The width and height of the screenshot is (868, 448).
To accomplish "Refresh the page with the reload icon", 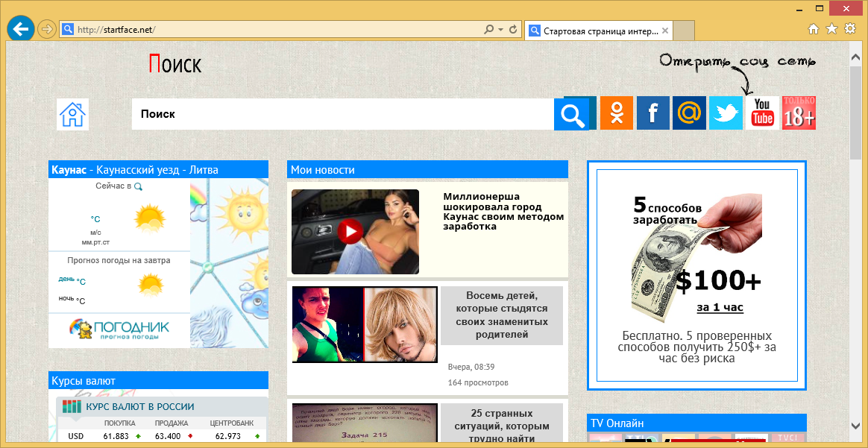I will tap(513, 29).
